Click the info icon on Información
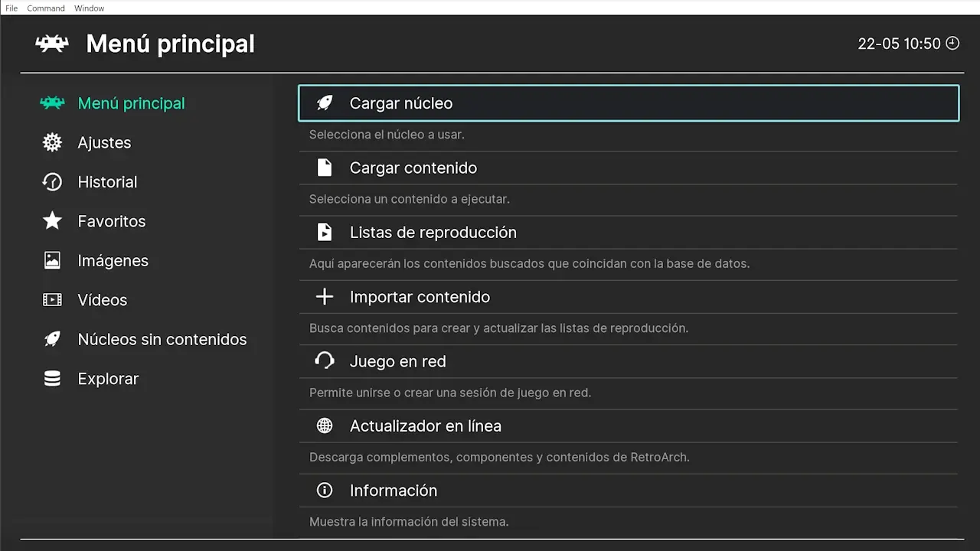This screenshot has width=980, height=551. tap(324, 490)
